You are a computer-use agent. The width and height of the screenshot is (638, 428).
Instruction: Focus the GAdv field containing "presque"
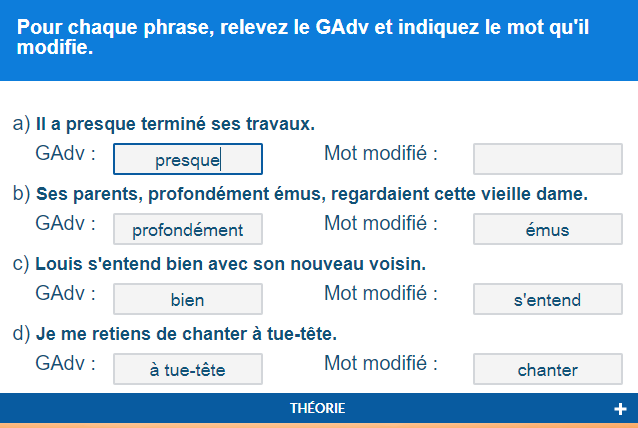188,159
